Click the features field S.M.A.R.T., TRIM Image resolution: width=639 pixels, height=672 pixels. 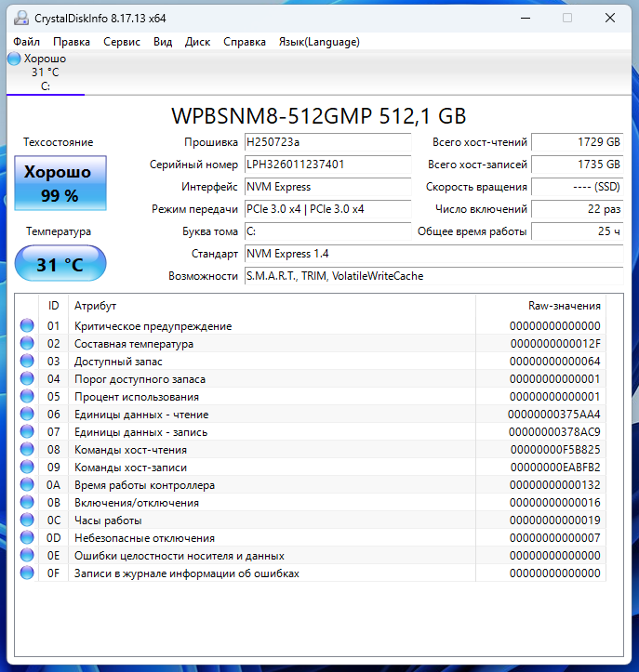pyautogui.click(x=433, y=276)
